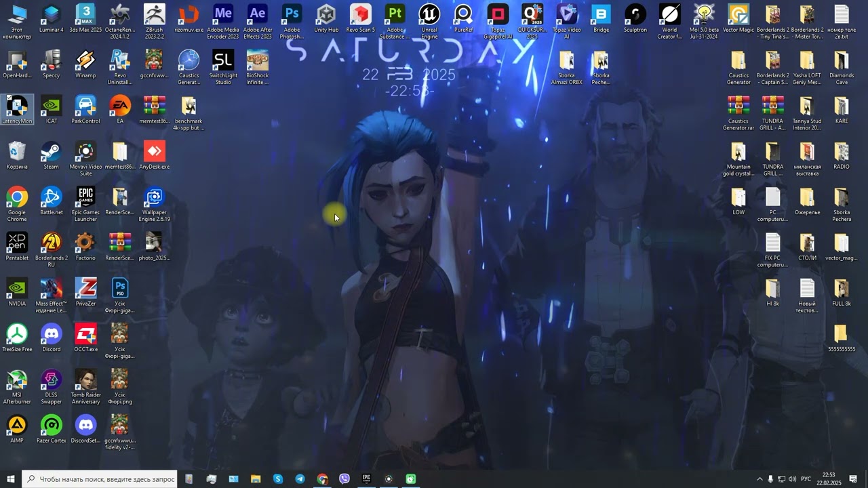The height and width of the screenshot is (488, 868).
Task: Select the PureRef desktop icon
Action: point(463,20)
